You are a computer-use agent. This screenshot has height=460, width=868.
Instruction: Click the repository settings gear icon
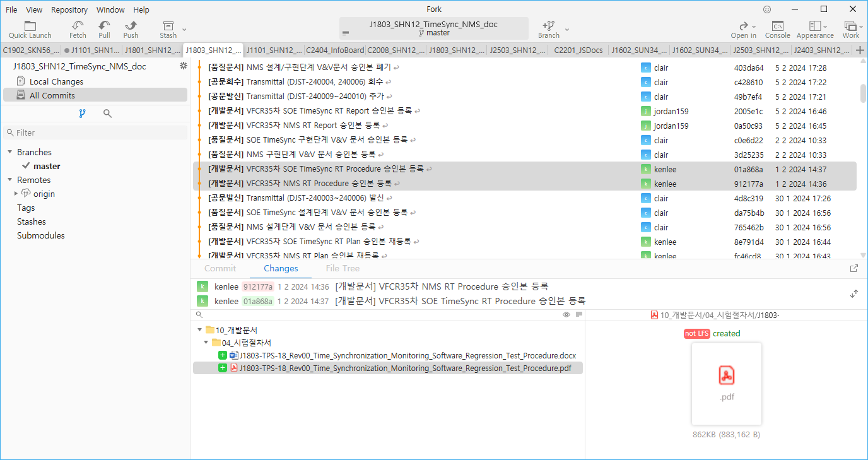[184, 66]
